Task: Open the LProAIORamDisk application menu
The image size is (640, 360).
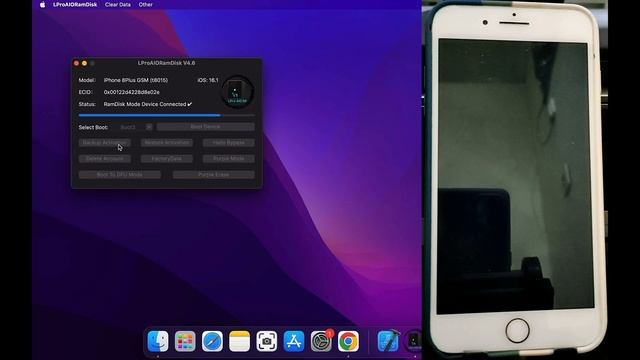Action: click(75, 5)
